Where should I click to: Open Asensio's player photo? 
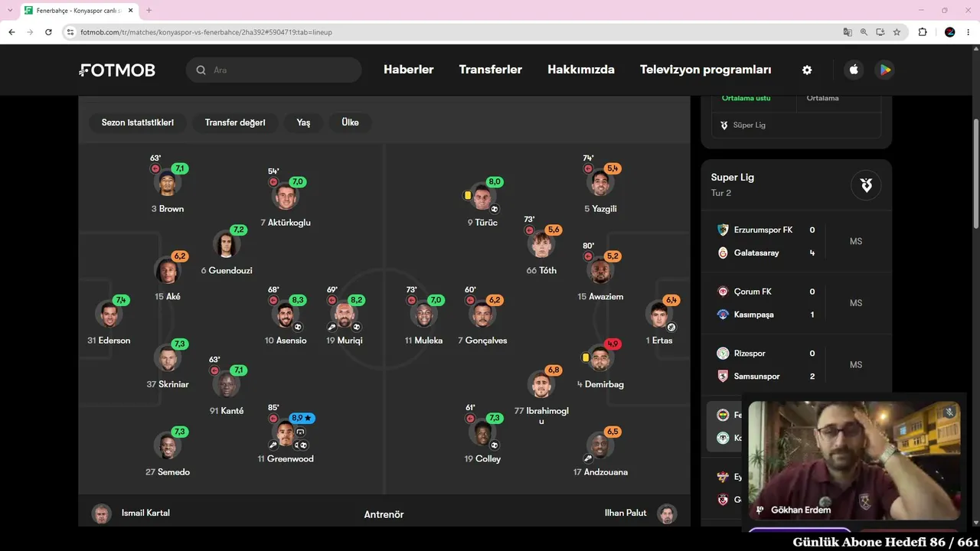pyautogui.click(x=286, y=315)
